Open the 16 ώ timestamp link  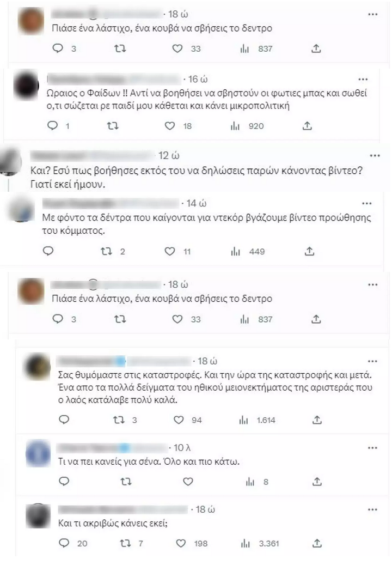click(198, 79)
